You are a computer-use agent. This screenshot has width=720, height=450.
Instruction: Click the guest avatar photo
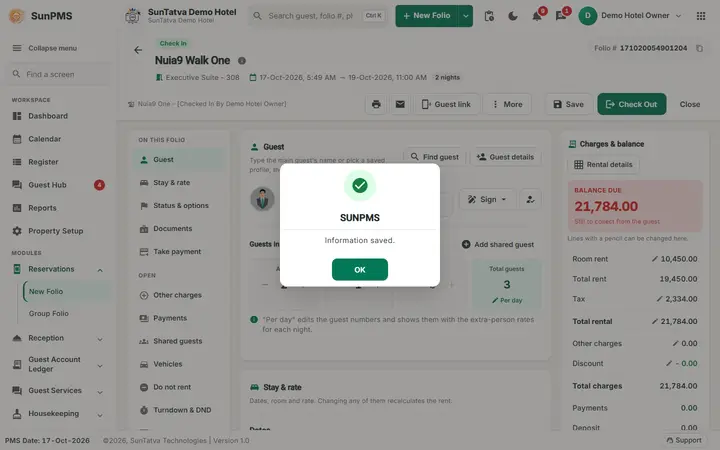coord(262,199)
